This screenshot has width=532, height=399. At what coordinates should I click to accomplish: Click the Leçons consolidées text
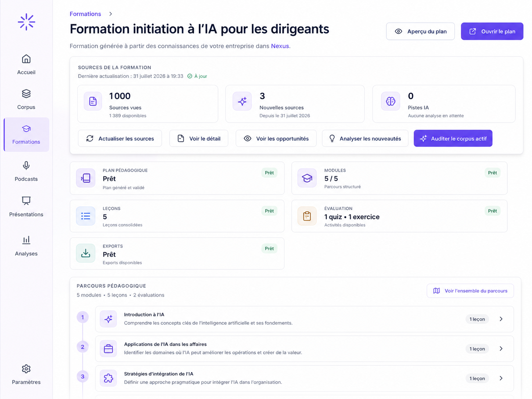tap(122, 225)
